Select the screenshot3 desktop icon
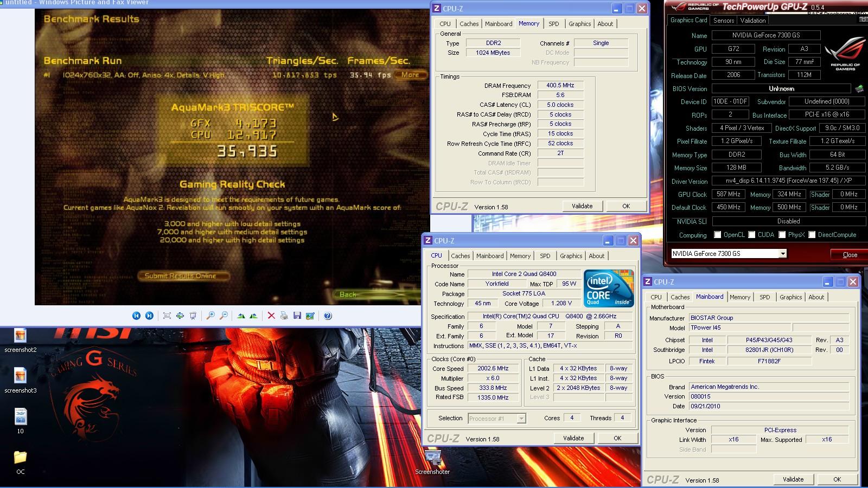 point(21,381)
